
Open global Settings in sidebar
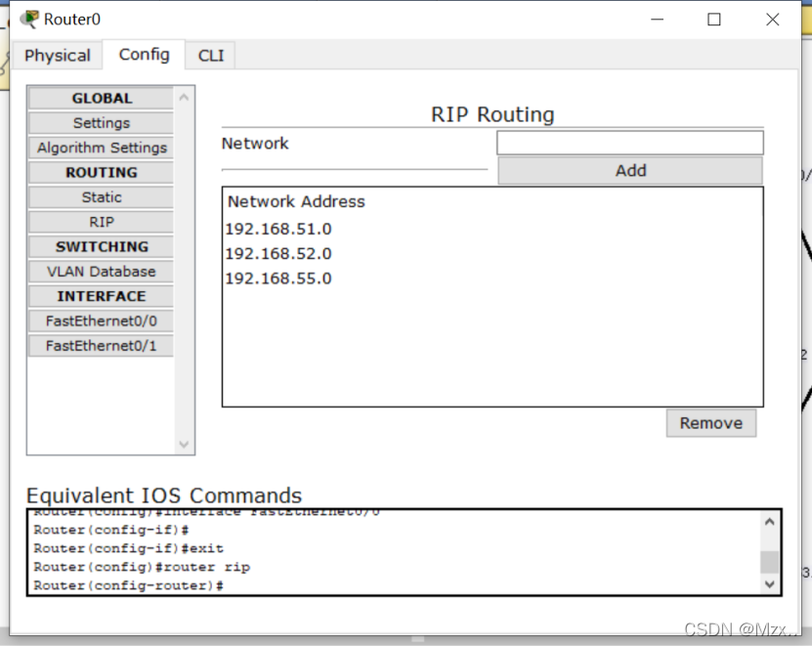102,123
